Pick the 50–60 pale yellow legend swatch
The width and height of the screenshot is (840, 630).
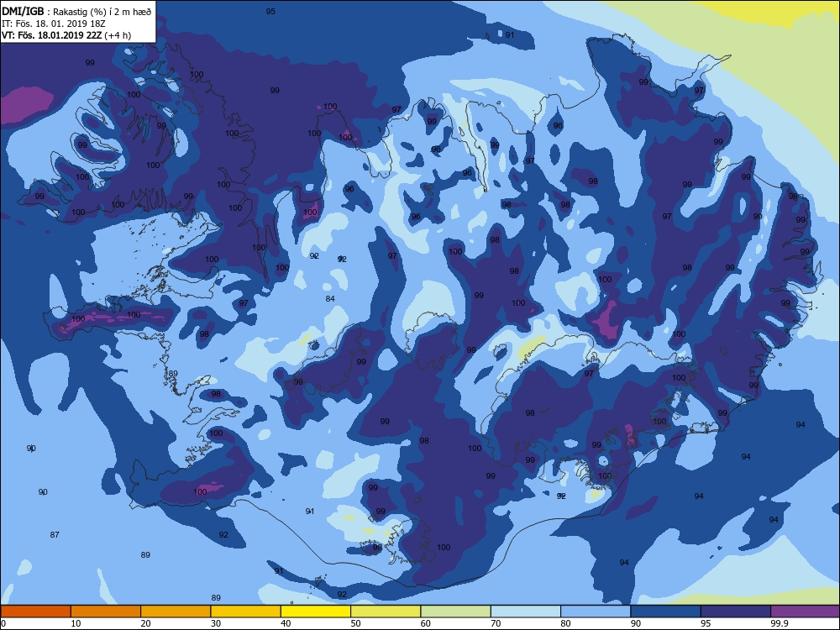point(386,612)
